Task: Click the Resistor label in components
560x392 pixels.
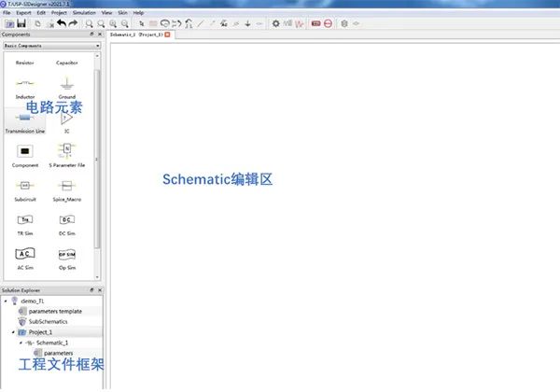Action: [x=24, y=63]
